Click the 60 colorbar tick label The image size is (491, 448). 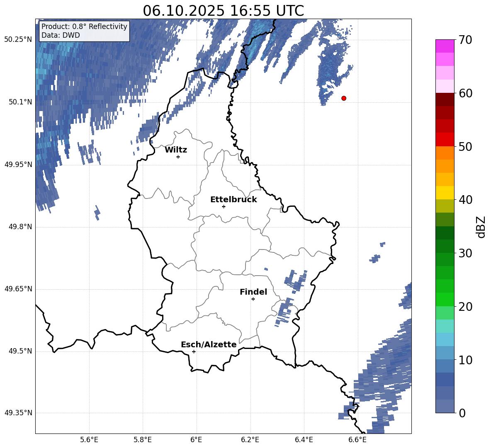(465, 93)
